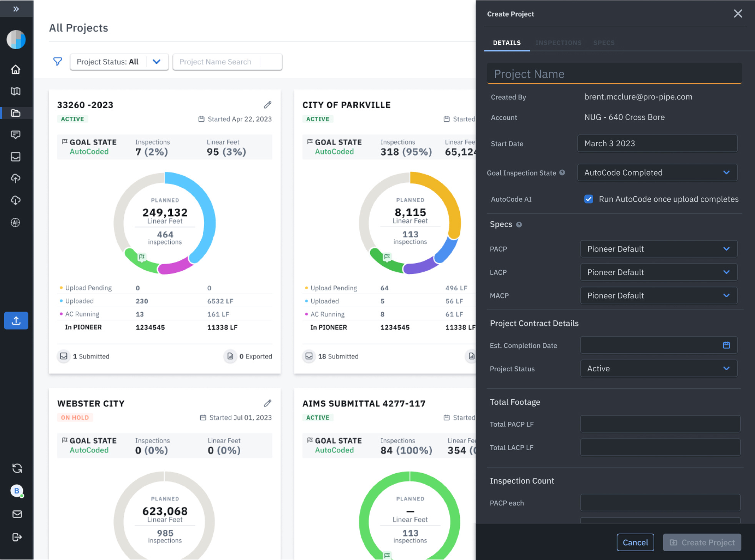Image resolution: width=755 pixels, height=560 pixels.
Task: Click the Cancel button
Action: click(635, 542)
